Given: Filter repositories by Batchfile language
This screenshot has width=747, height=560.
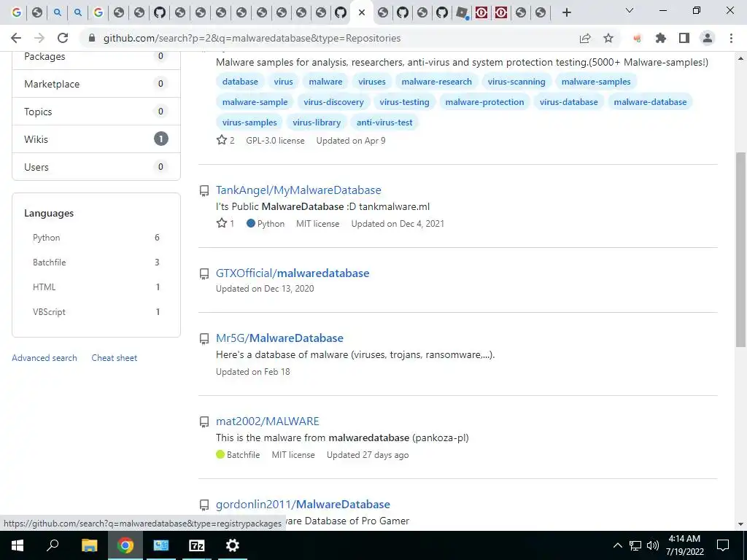Looking at the screenshot, I should click(96, 262).
